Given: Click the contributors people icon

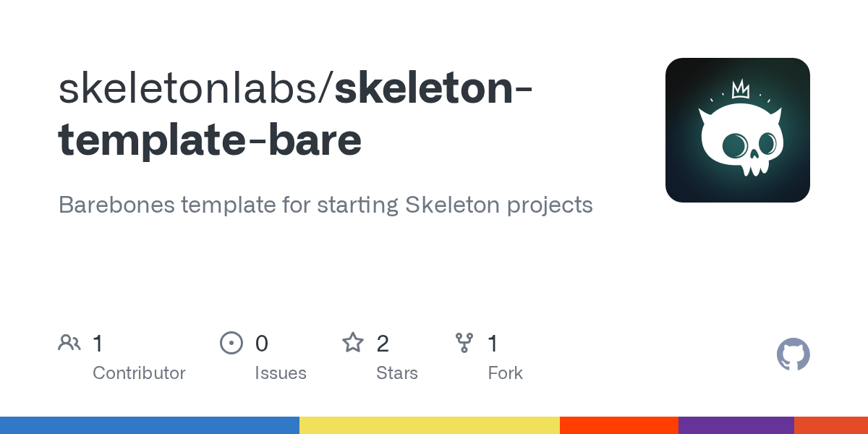Looking at the screenshot, I should click(x=69, y=343).
